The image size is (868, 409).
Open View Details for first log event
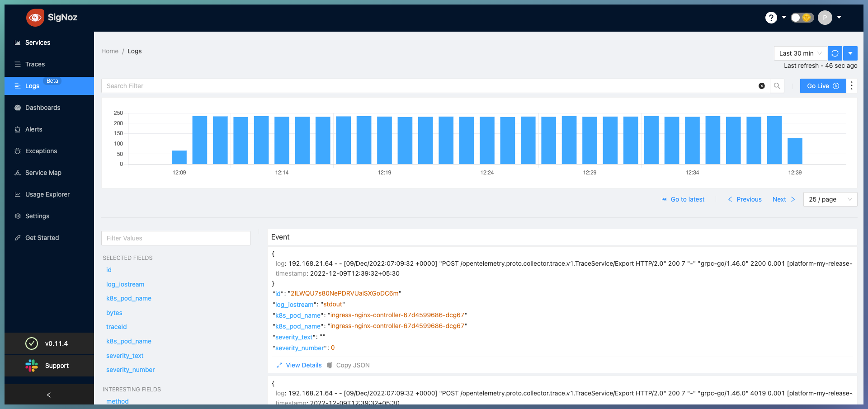299,365
